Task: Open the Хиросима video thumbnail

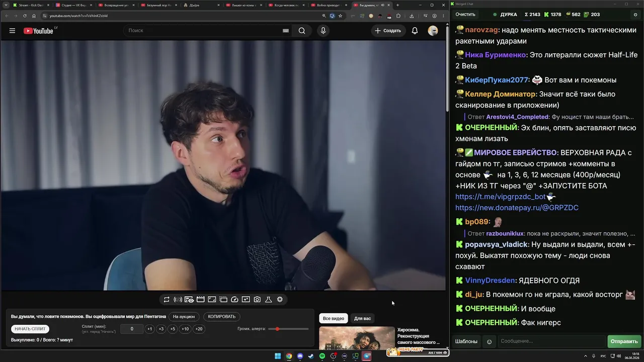Action: [x=357, y=338]
